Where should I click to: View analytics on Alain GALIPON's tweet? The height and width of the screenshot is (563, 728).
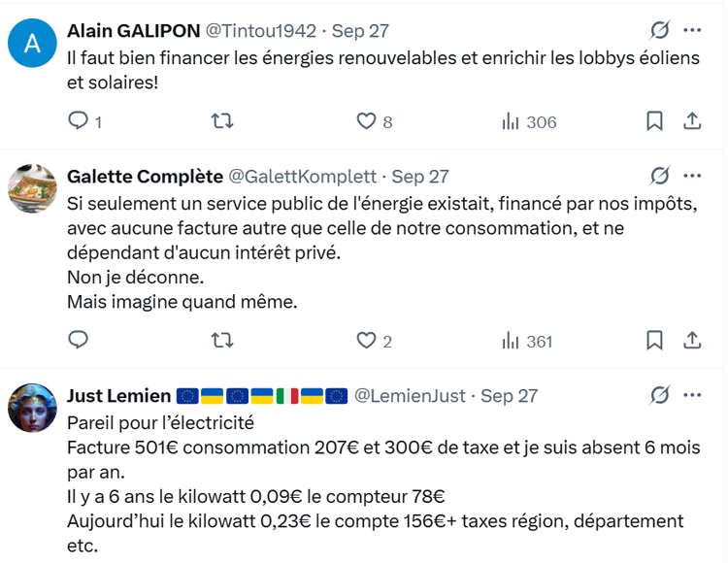point(511,121)
